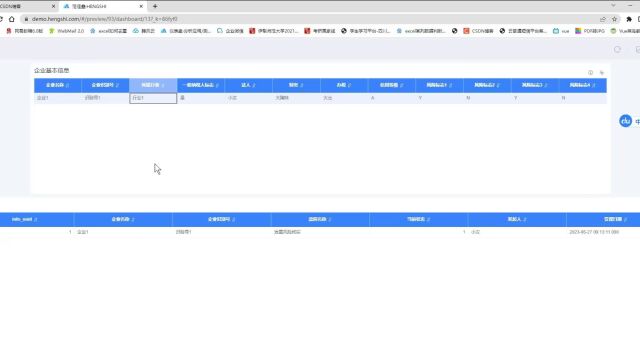This screenshot has width=640, height=360.
Task: Open the CSDN bookmark in bookmarks bar
Action: pos(478,31)
